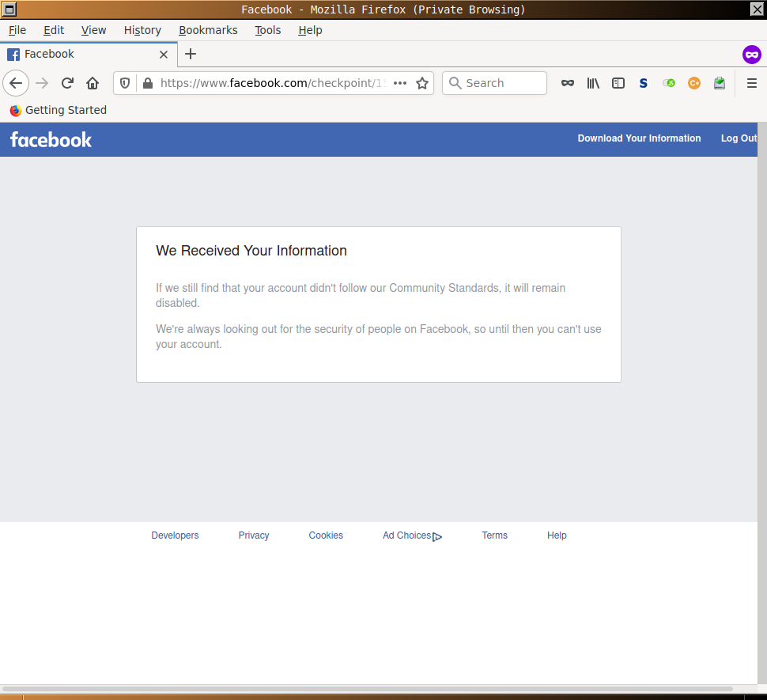This screenshot has width=767, height=700.
Task: Click the Log Out link
Action: coord(739,138)
